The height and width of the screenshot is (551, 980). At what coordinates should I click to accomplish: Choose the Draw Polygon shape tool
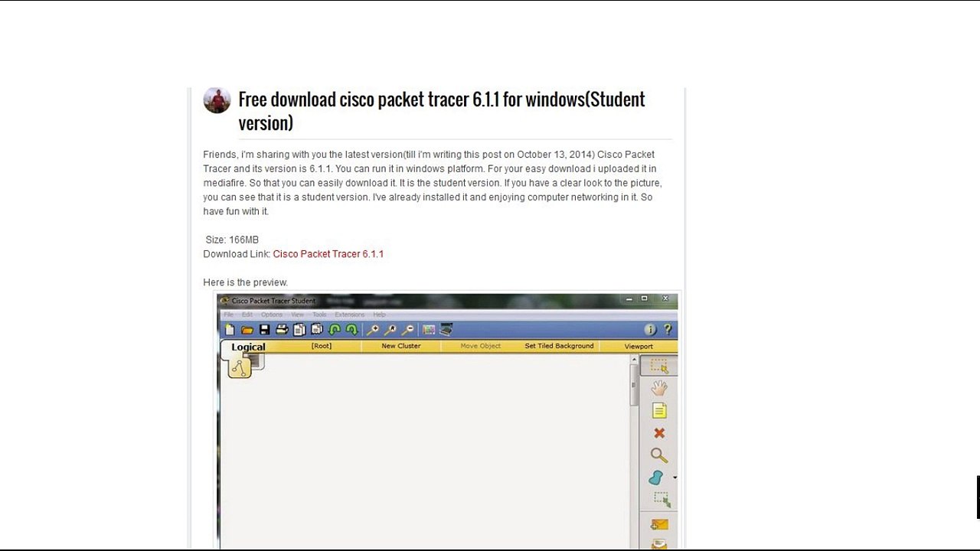pyautogui.click(x=656, y=478)
